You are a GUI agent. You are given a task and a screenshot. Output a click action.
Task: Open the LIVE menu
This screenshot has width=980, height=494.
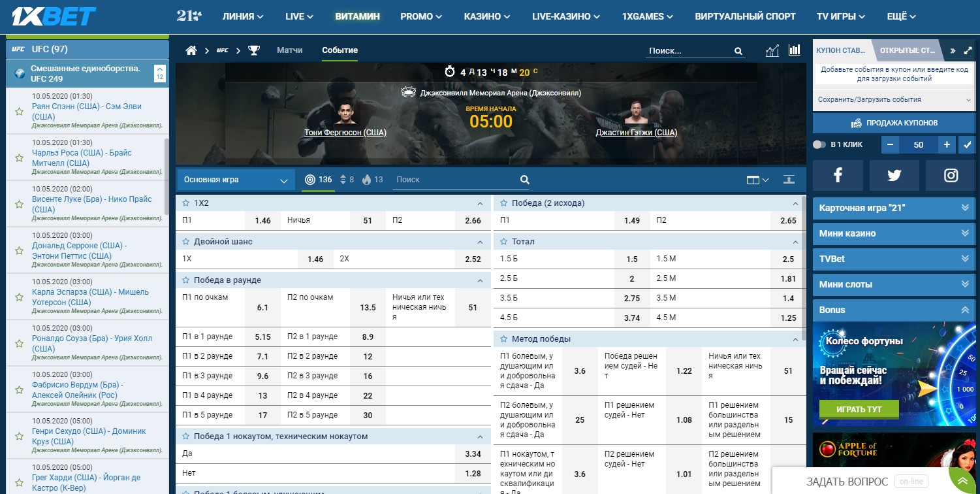[x=299, y=16]
